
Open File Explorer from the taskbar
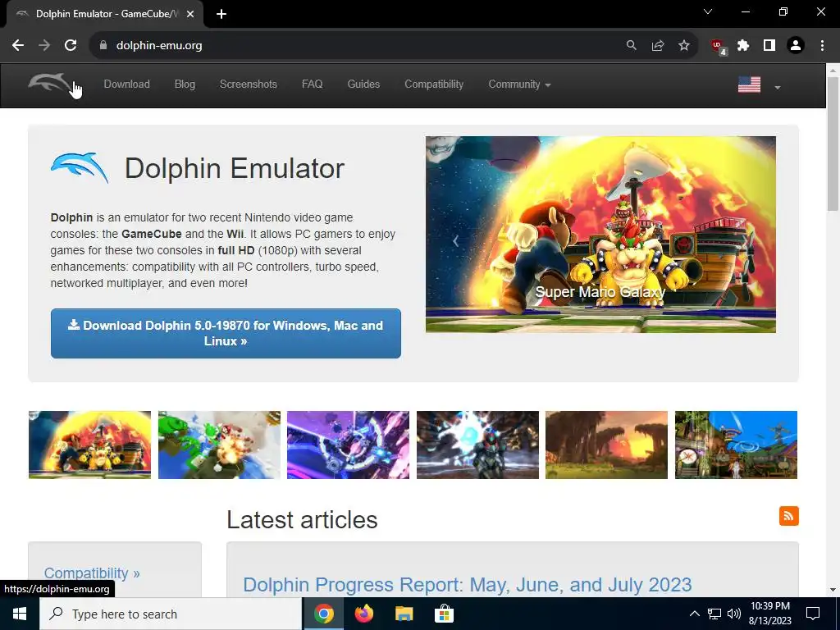click(404, 614)
